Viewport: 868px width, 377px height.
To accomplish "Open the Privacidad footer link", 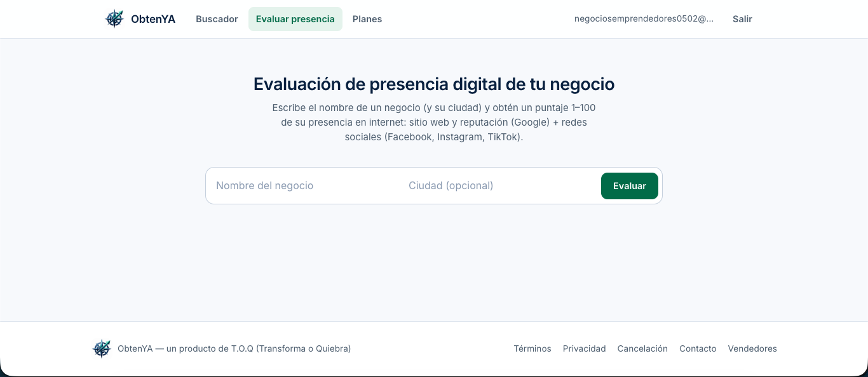I will 585,348.
